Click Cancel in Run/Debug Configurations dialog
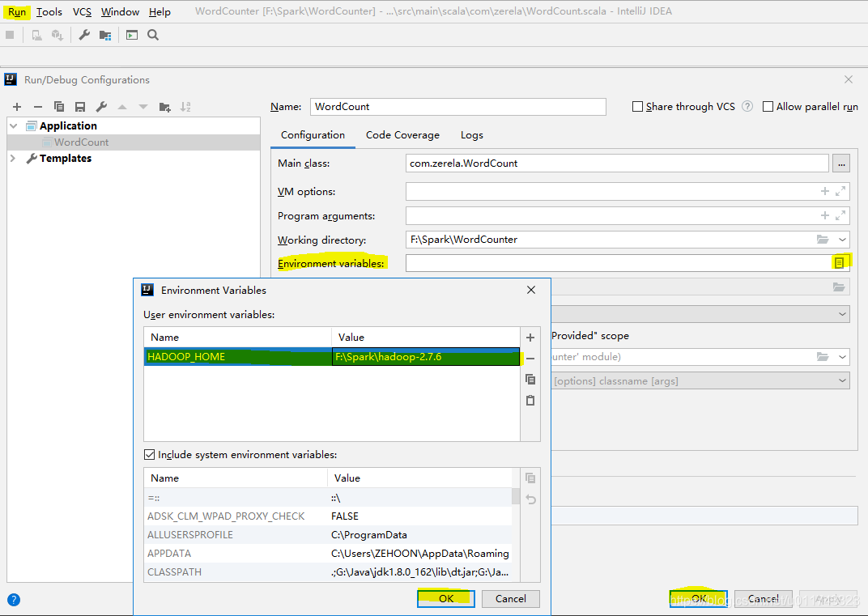The width and height of the screenshot is (868, 616). [764, 599]
